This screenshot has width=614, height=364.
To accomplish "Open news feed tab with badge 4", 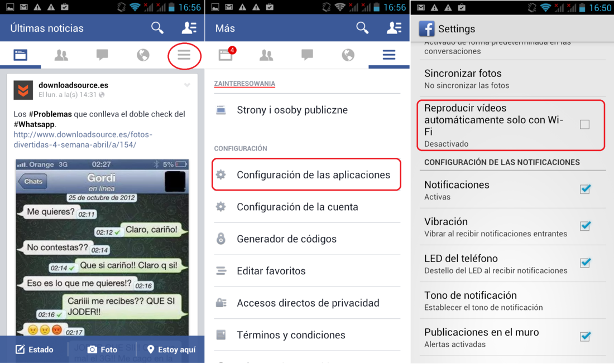I will click(227, 54).
